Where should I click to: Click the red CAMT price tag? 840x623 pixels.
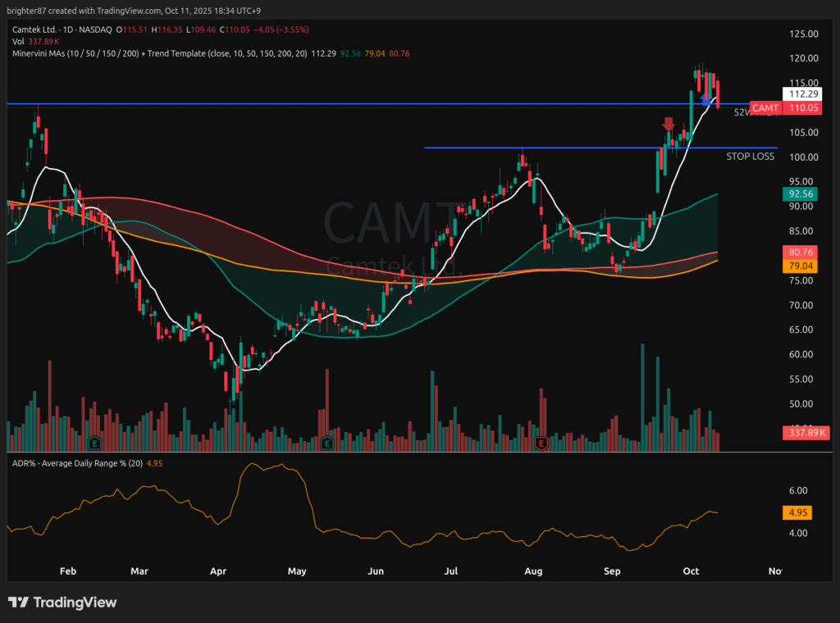765,108
